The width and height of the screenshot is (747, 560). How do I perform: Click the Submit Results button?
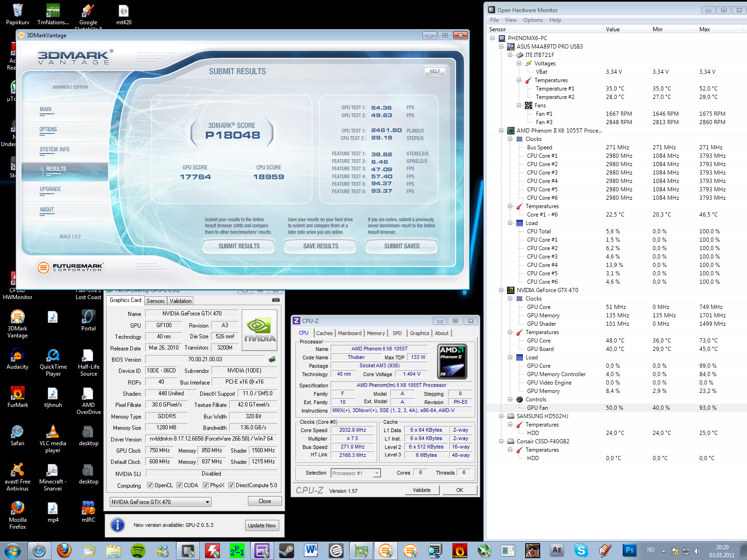[x=239, y=246]
